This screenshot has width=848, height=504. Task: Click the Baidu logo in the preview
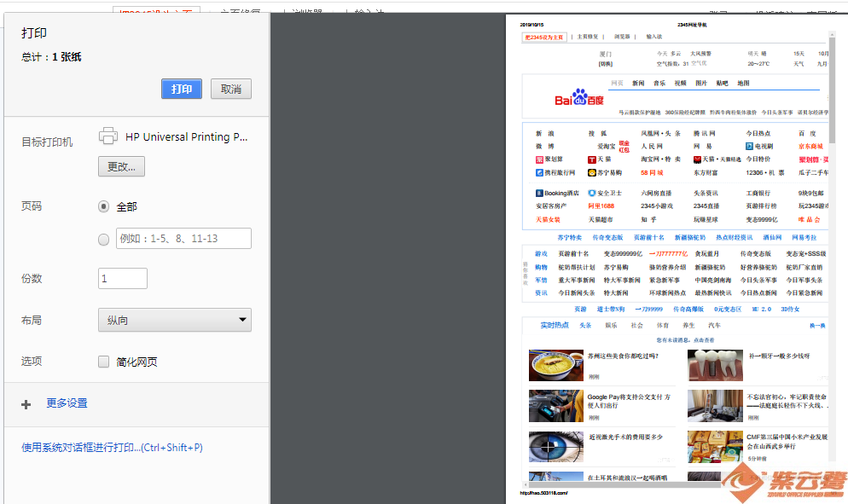(x=578, y=100)
